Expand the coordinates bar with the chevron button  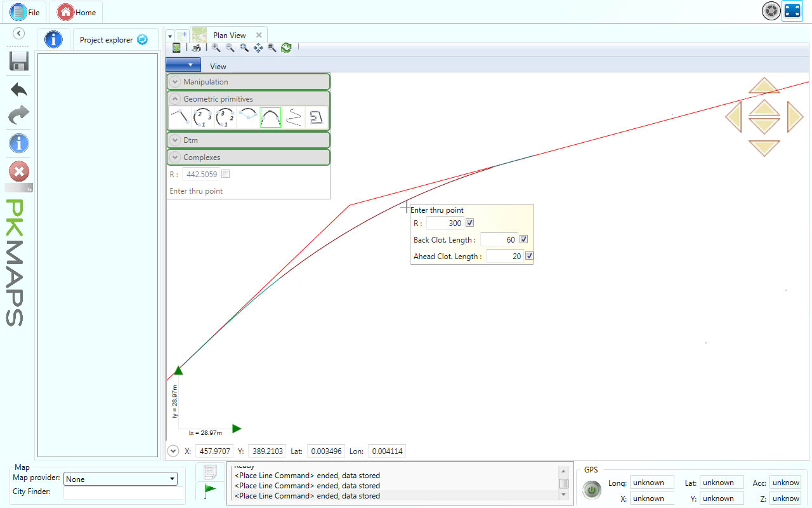point(173,451)
